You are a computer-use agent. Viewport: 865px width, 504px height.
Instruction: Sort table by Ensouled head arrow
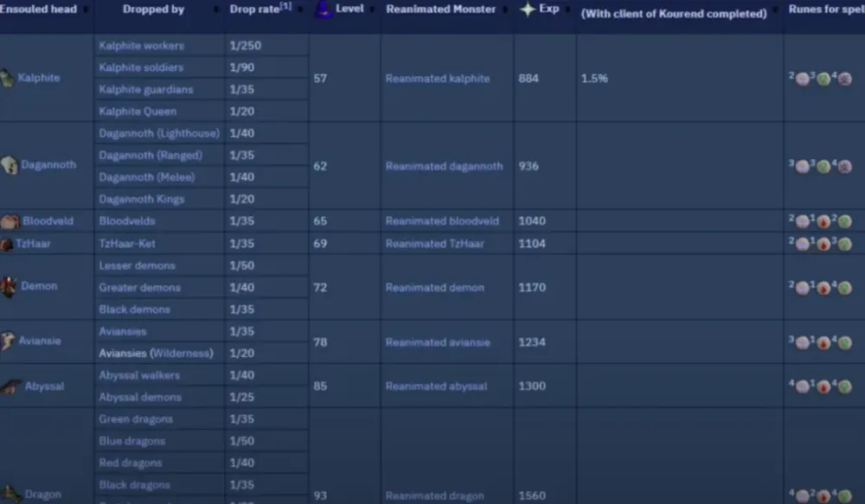pyautogui.click(x=86, y=10)
